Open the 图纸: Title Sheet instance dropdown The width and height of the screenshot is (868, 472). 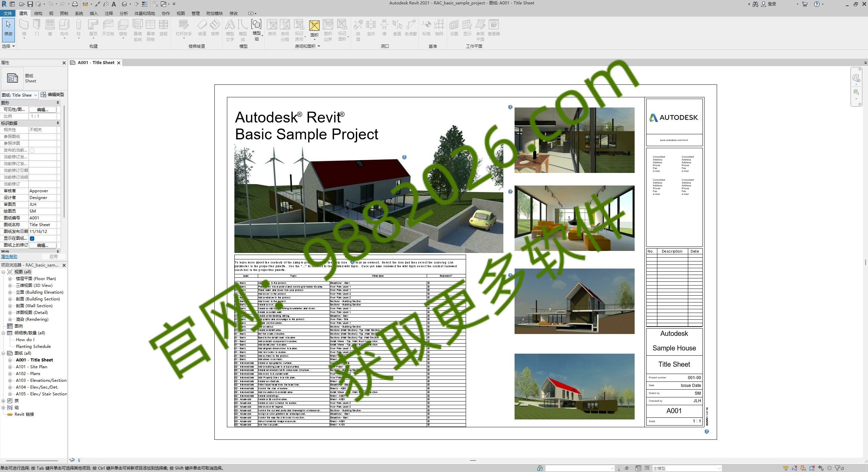19,95
